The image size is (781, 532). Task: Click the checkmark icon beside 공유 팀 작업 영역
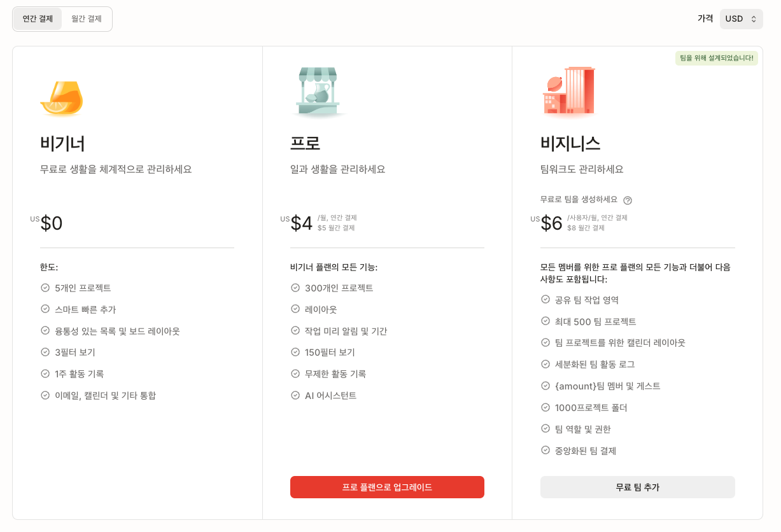[545, 300]
